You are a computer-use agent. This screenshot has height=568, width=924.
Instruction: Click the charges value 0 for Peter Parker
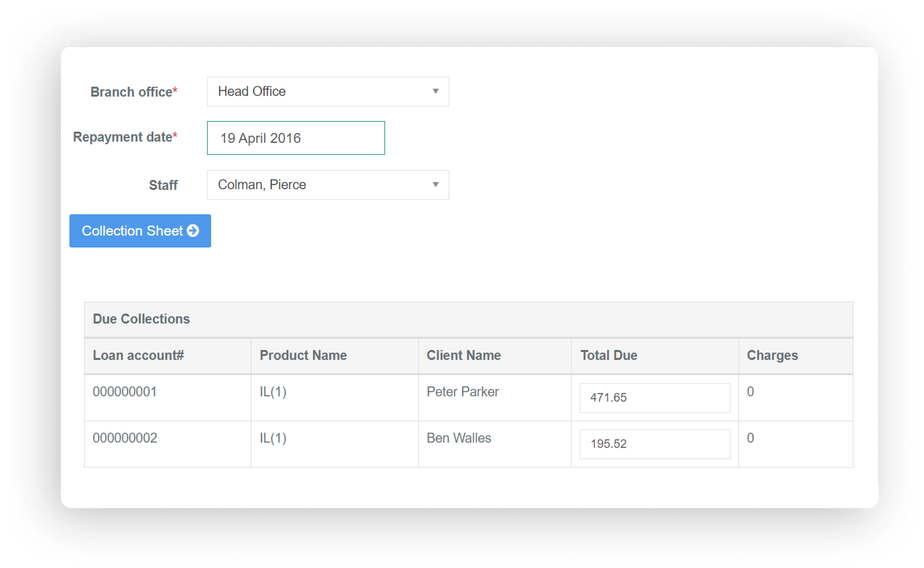750,391
